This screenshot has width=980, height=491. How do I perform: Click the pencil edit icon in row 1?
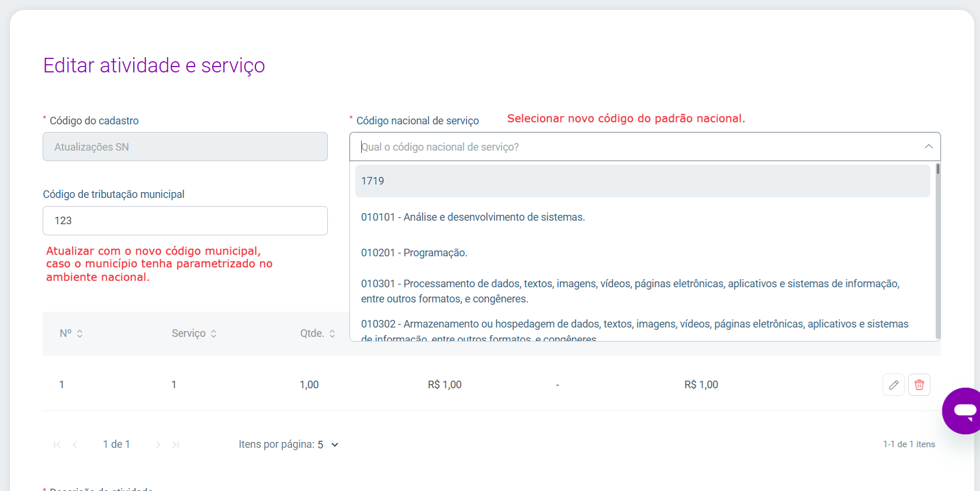(x=894, y=385)
